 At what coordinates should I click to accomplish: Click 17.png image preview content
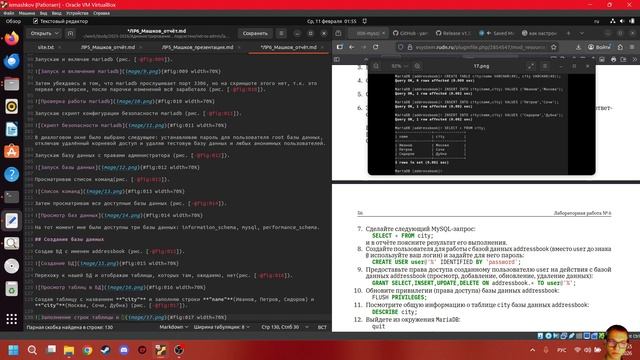click(482, 124)
